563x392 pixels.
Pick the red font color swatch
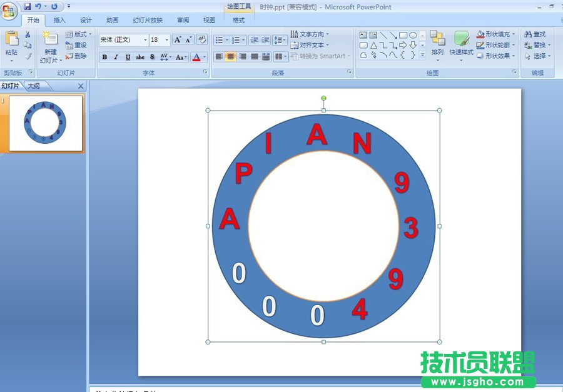click(x=196, y=57)
